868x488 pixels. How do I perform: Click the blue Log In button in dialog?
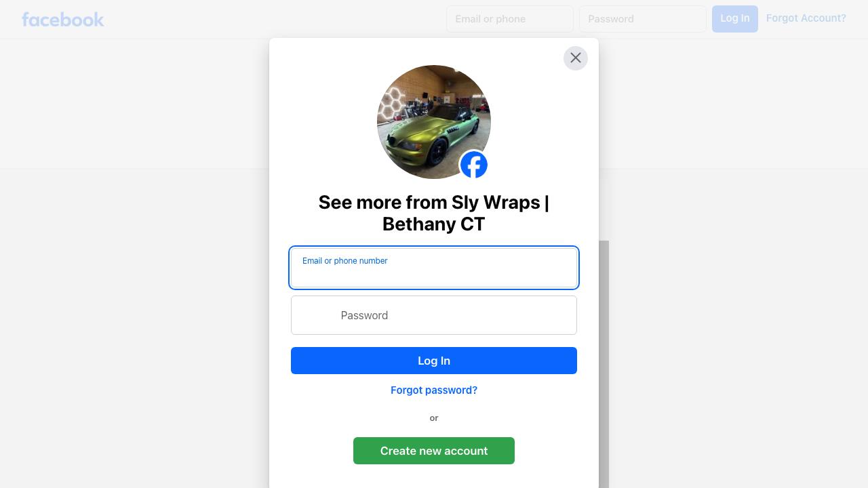434,361
